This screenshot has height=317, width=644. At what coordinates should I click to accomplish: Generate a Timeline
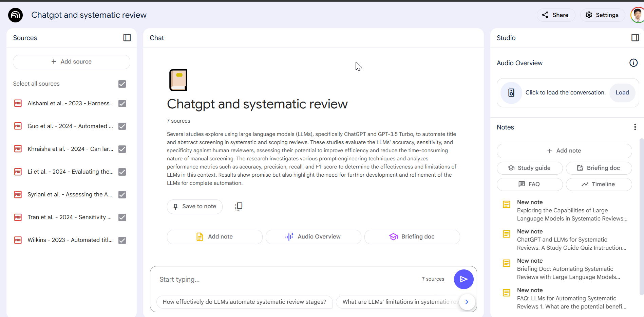pos(599,184)
